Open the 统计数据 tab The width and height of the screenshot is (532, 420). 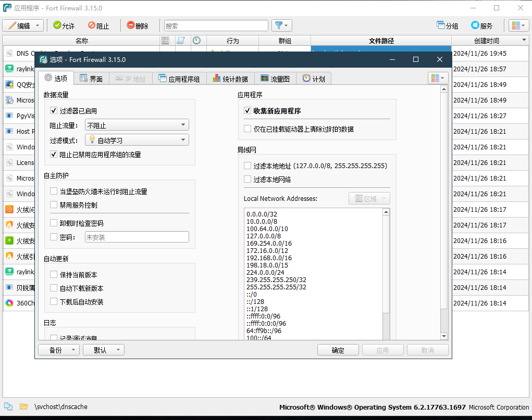tap(230, 79)
